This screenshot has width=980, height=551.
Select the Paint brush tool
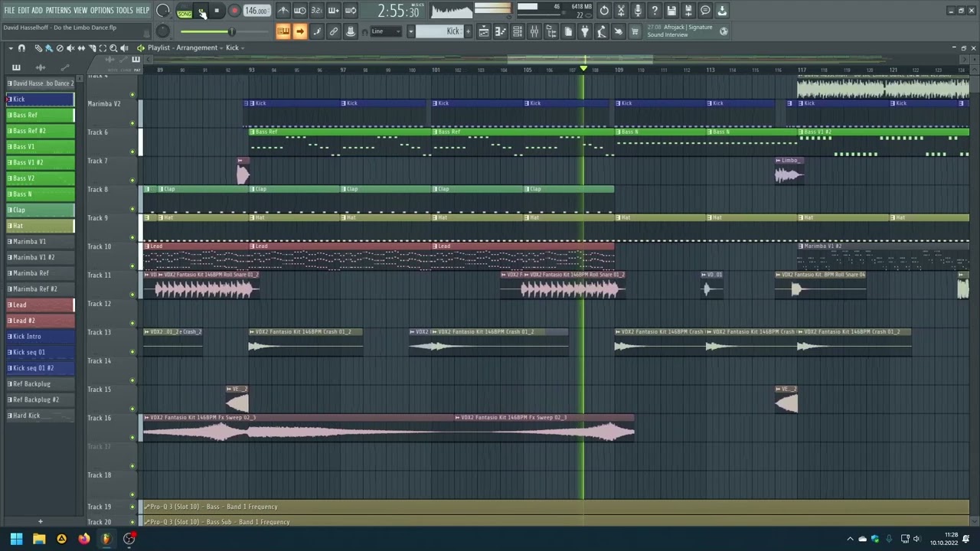pyautogui.click(x=48, y=47)
